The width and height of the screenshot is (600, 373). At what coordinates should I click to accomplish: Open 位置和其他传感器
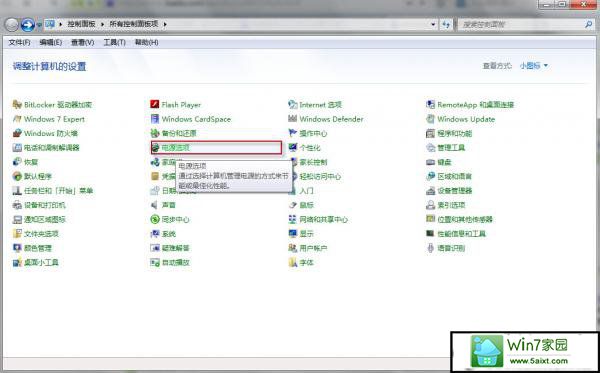click(x=459, y=220)
